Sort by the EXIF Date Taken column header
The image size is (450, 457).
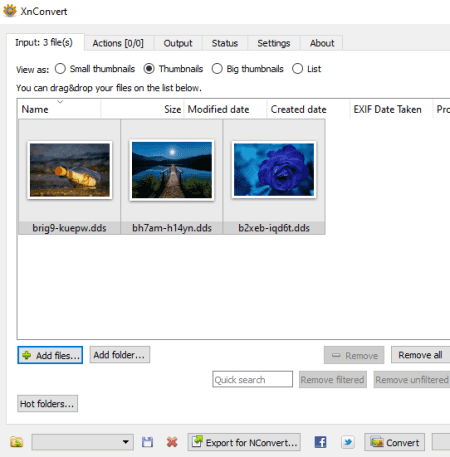click(x=391, y=109)
